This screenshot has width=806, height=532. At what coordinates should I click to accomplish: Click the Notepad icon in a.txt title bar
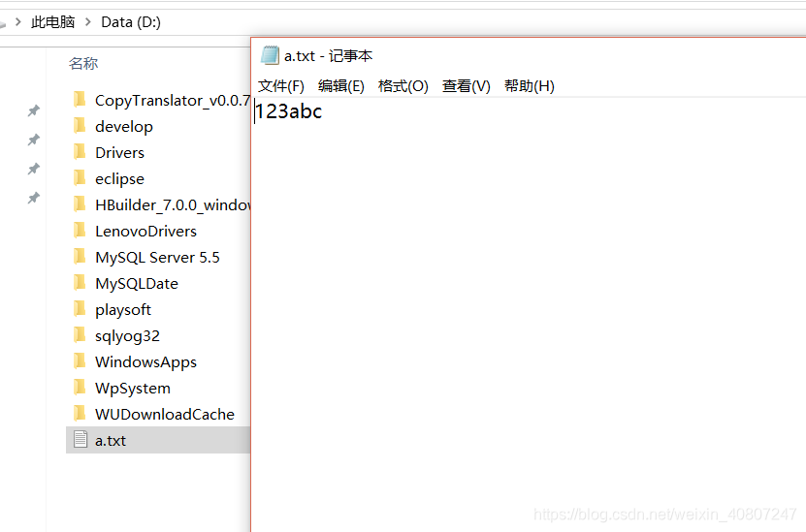[270, 55]
